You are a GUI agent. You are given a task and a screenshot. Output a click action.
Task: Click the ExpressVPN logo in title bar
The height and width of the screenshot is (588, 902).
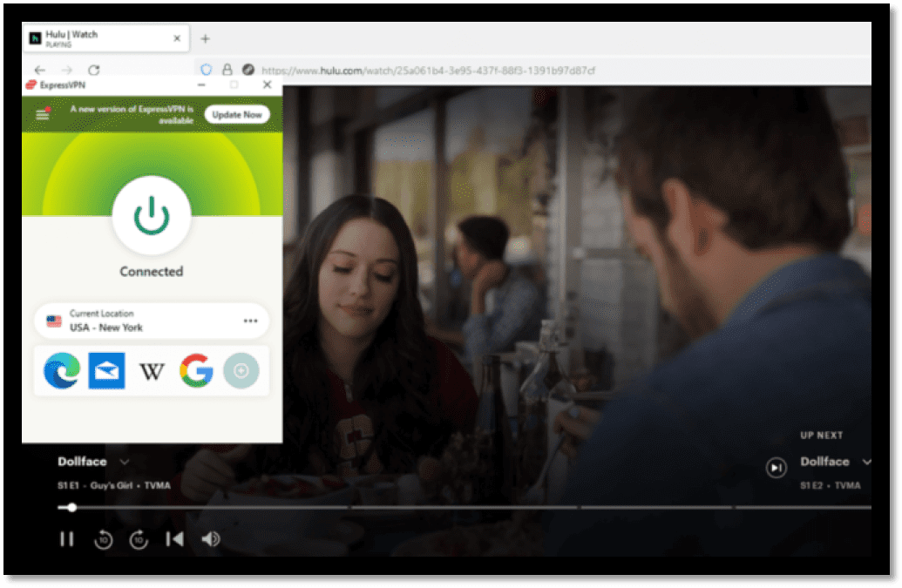point(31,85)
